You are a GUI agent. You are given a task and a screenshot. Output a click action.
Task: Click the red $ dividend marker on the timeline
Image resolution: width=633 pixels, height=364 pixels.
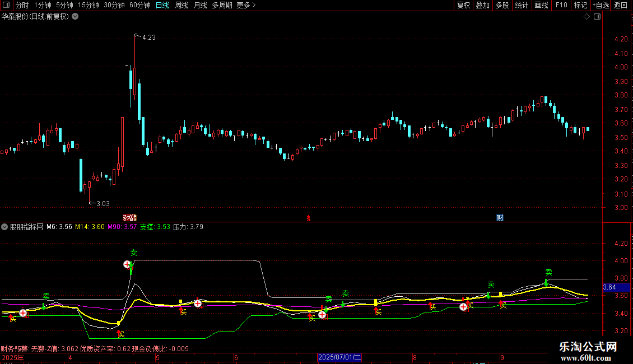tap(309, 218)
